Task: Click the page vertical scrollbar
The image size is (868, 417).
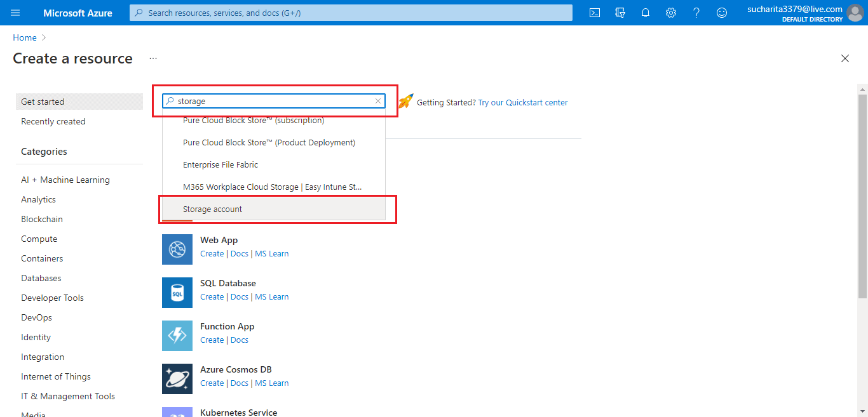Action: [x=862, y=197]
